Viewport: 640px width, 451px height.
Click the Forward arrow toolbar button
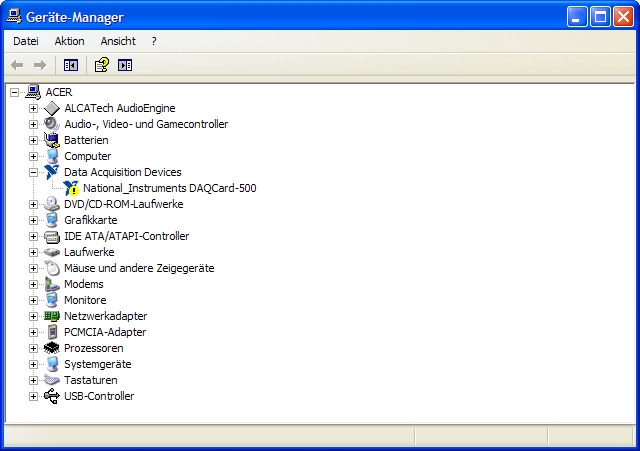tap(40, 65)
